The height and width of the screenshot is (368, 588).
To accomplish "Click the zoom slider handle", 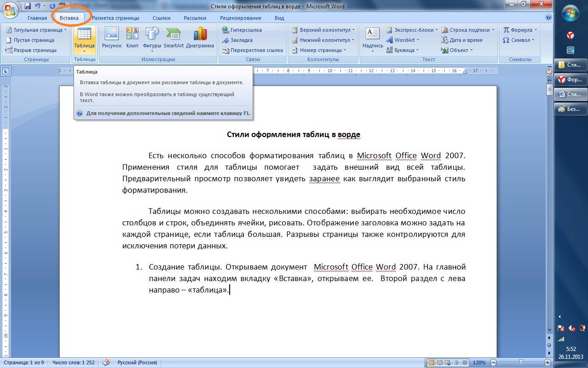I will (520, 362).
